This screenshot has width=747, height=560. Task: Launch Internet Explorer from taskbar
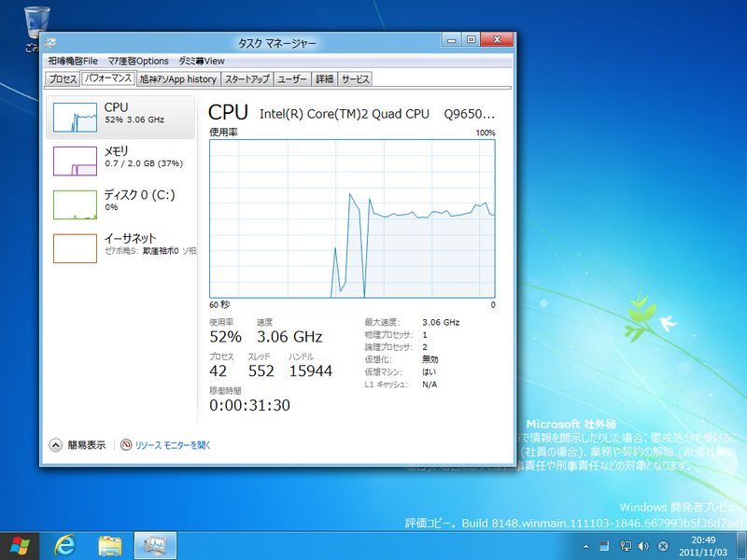click(64, 546)
